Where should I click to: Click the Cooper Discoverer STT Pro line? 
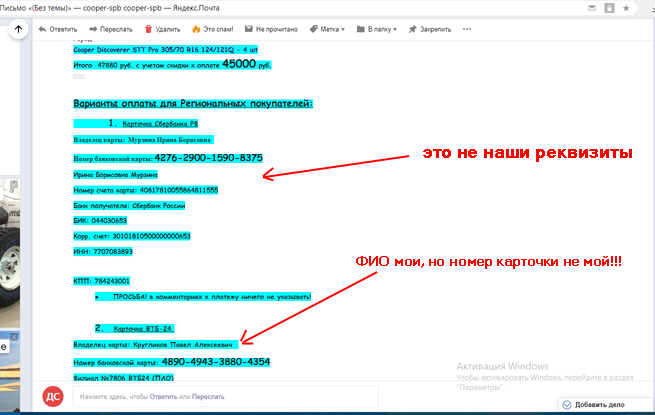click(x=166, y=50)
